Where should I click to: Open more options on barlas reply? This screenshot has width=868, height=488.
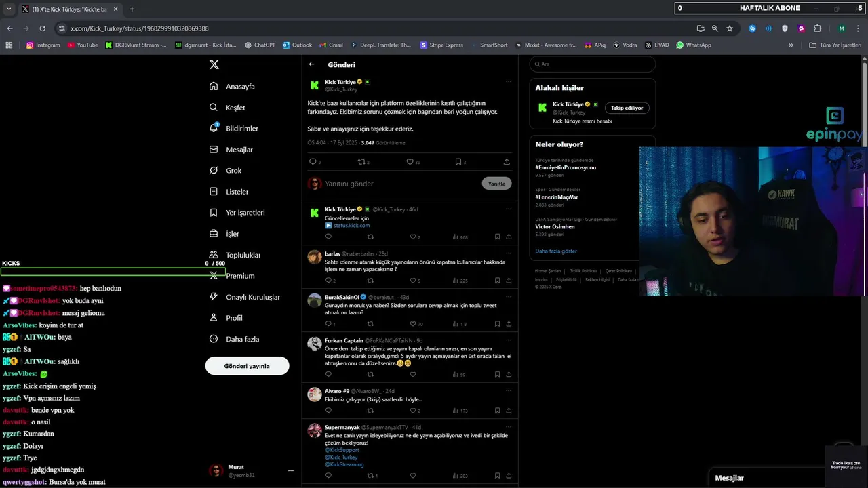coord(509,253)
